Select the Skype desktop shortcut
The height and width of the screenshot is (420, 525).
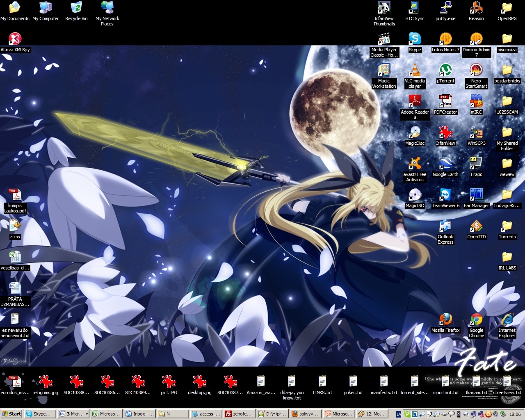click(x=415, y=42)
